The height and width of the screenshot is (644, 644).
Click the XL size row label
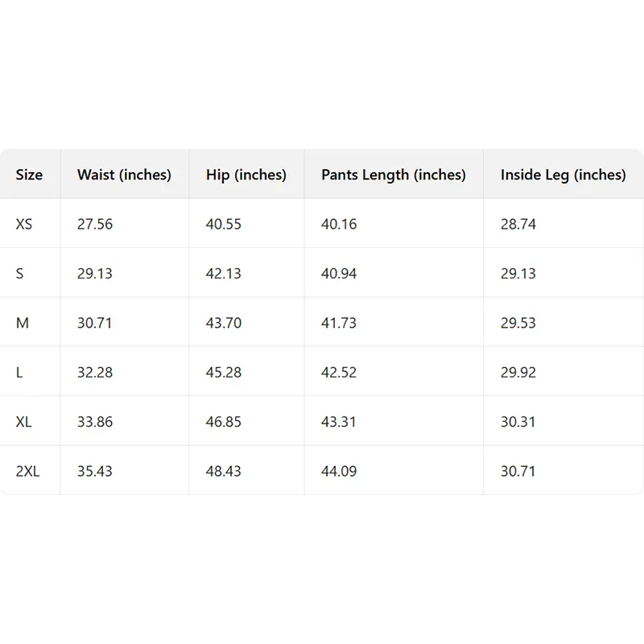24,422
